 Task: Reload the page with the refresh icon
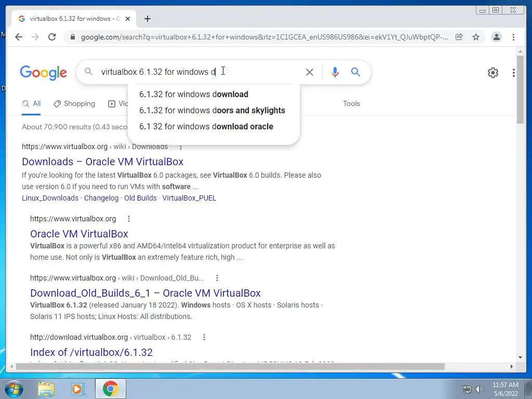52,37
